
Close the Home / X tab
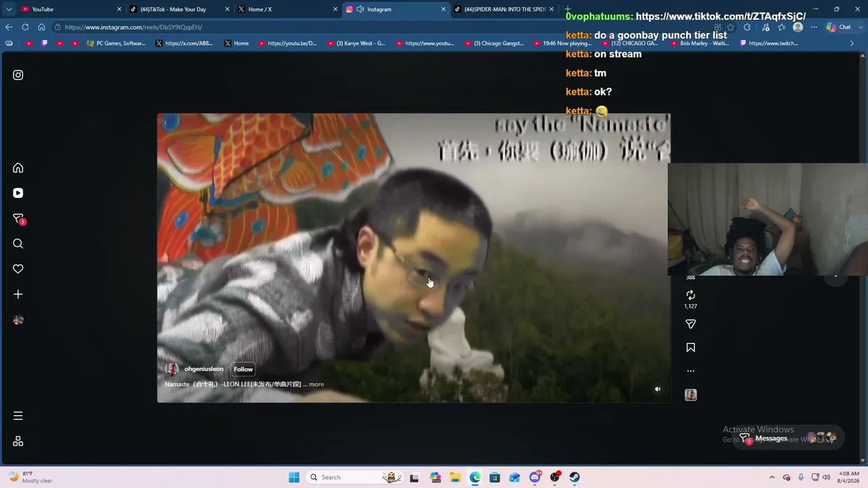point(335,9)
